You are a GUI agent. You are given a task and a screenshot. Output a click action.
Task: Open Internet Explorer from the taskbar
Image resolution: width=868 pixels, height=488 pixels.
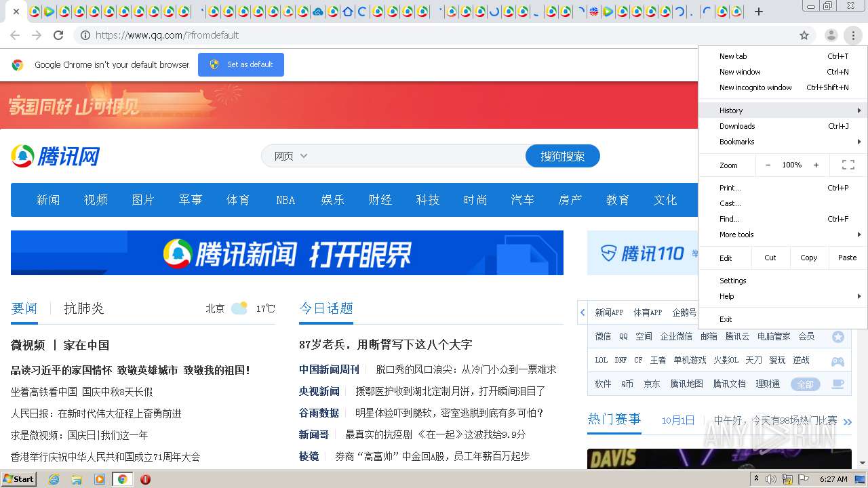(54, 479)
